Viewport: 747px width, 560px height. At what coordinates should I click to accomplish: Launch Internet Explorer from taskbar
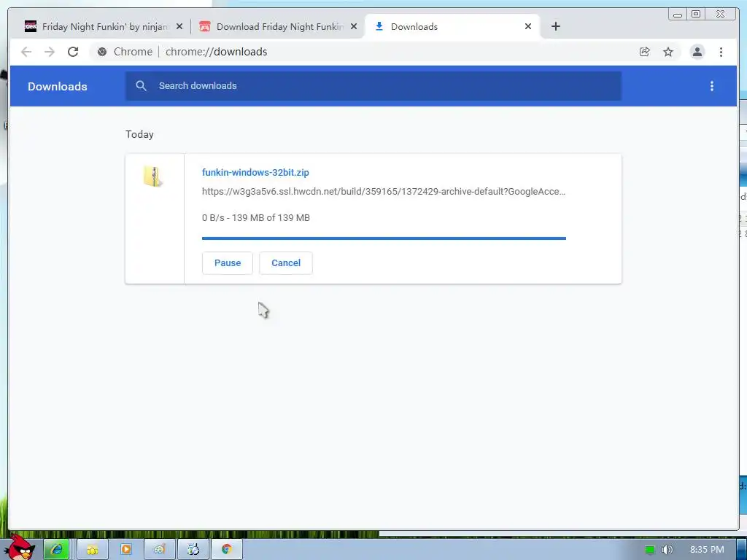point(57,550)
